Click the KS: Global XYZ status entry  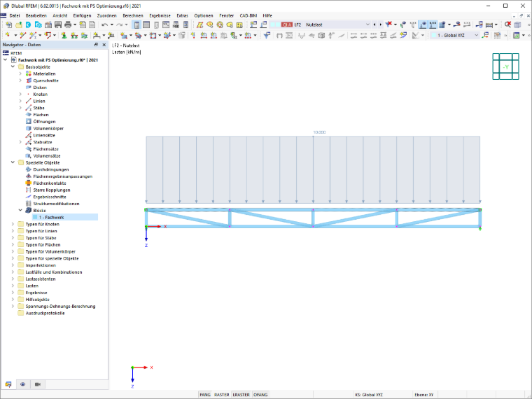coord(369,395)
